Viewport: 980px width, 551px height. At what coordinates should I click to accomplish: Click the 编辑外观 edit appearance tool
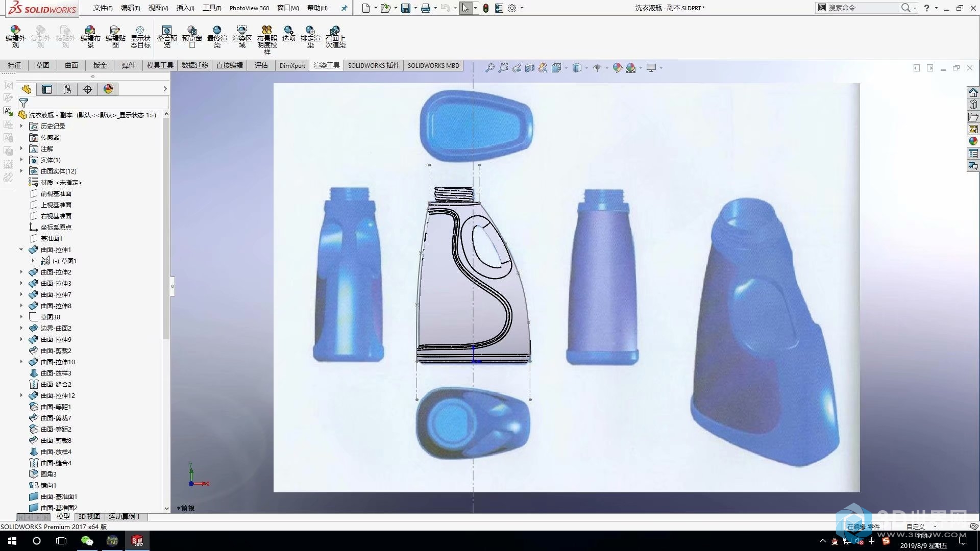tap(15, 37)
